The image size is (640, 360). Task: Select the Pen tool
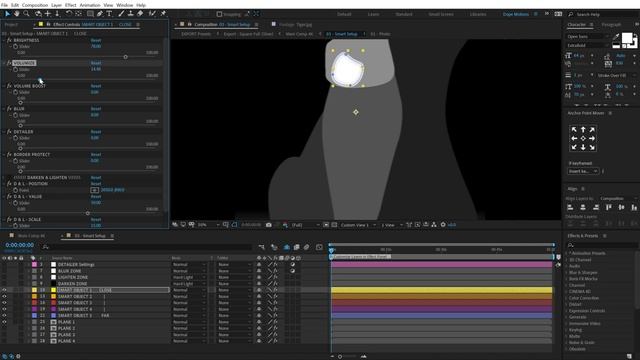(x=100, y=14)
